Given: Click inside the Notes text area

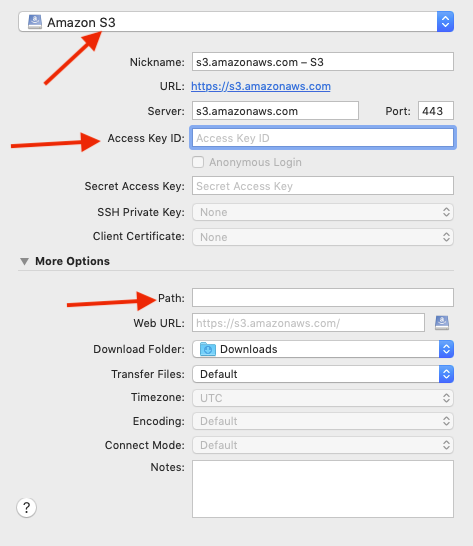Looking at the screenshot, I should [x=323, y=489].
